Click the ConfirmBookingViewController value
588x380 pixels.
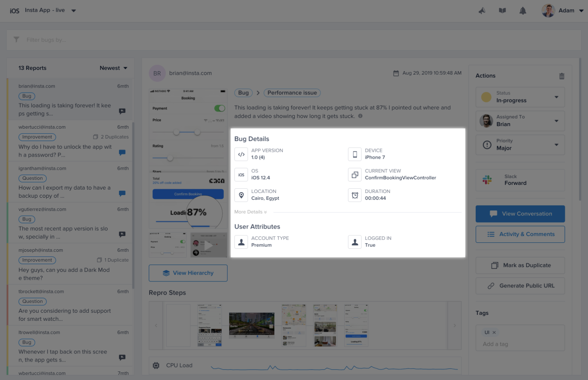click(400, 178)
